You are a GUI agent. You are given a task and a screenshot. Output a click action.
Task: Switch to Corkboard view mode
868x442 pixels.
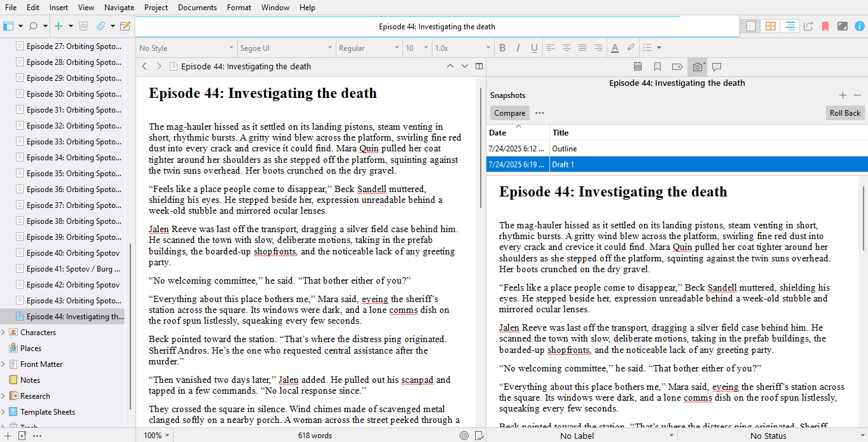[x=770, y=26]
